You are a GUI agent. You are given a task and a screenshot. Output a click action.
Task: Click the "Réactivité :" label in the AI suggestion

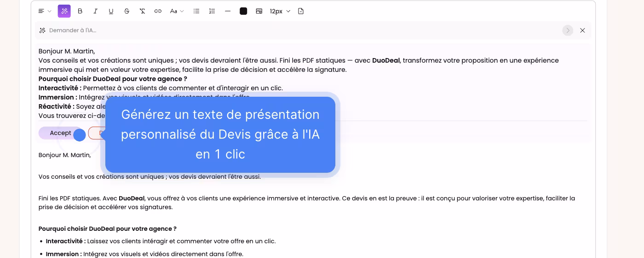click(x=57, y=106)
